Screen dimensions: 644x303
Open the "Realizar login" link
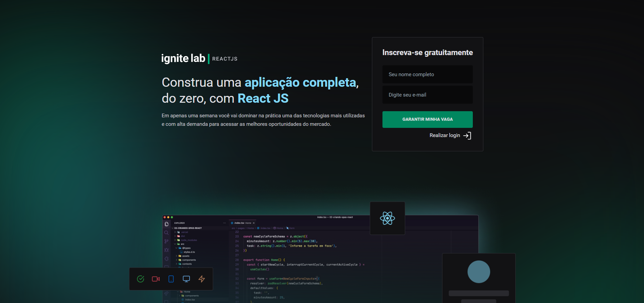click(450, 135)
